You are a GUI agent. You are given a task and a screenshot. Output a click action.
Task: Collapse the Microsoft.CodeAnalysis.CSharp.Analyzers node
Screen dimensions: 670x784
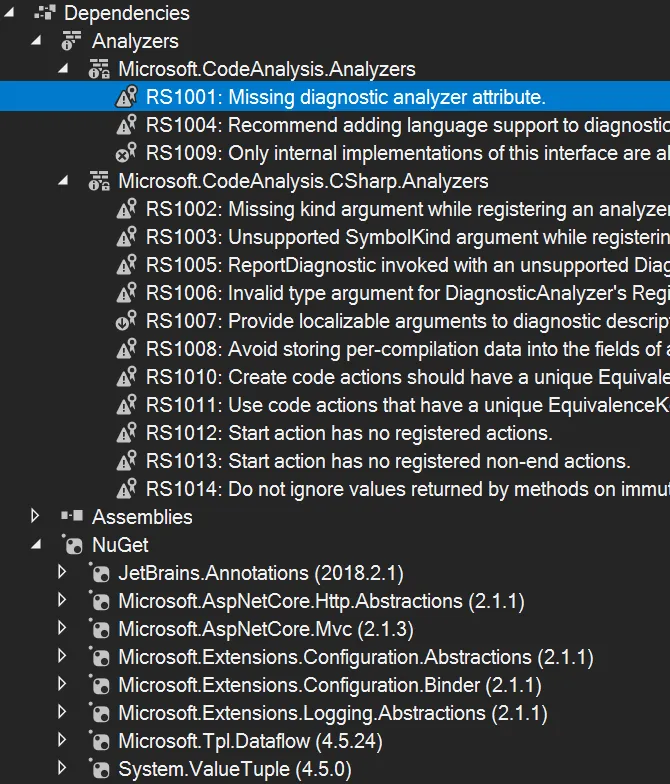point(64,182)
